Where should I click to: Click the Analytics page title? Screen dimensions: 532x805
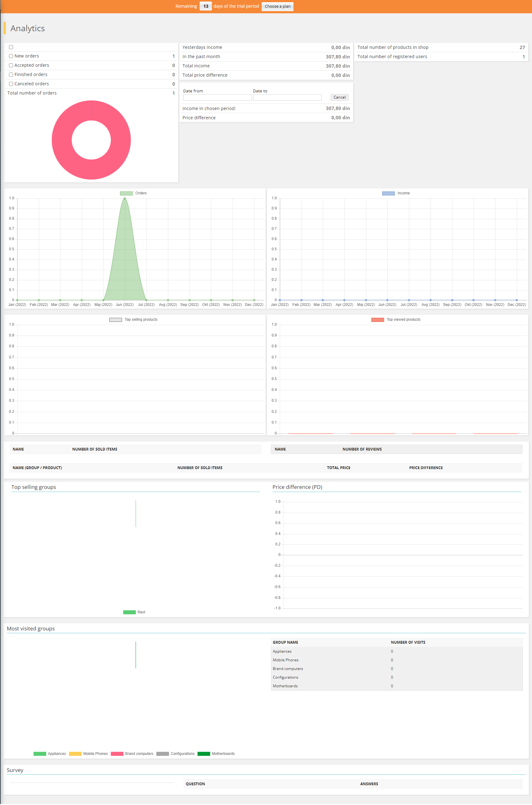tap(27, 28)
